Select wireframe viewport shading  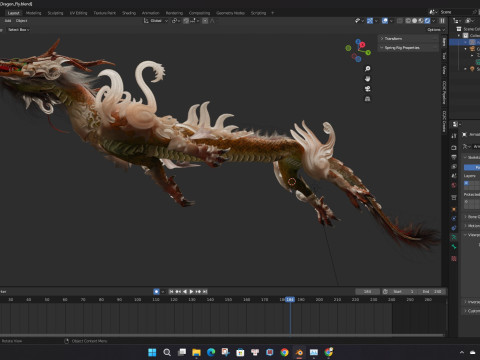pos(408,21)
